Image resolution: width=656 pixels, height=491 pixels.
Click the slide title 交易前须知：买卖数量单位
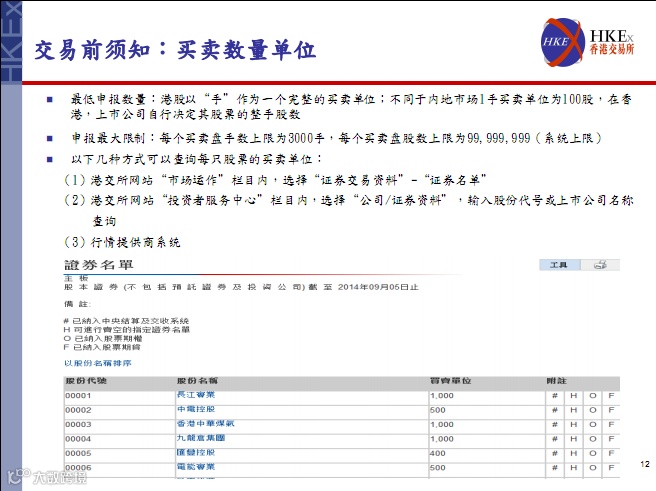point(175,51)
